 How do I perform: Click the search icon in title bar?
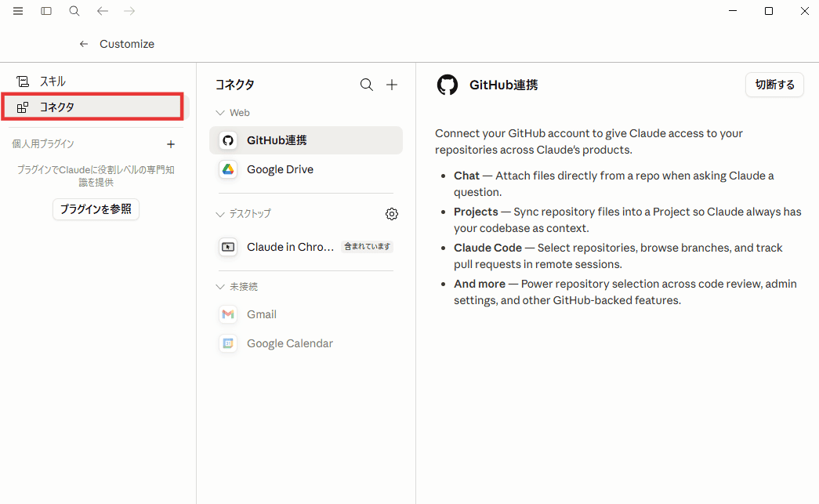click(74, 11)
